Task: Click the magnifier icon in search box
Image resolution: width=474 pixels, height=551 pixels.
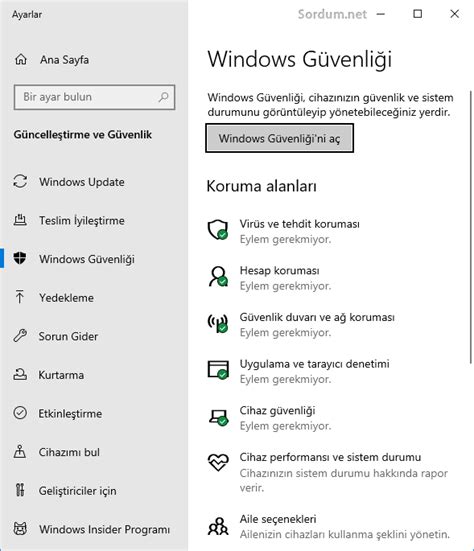Action: pyautogui.click(x=163, y=97)
